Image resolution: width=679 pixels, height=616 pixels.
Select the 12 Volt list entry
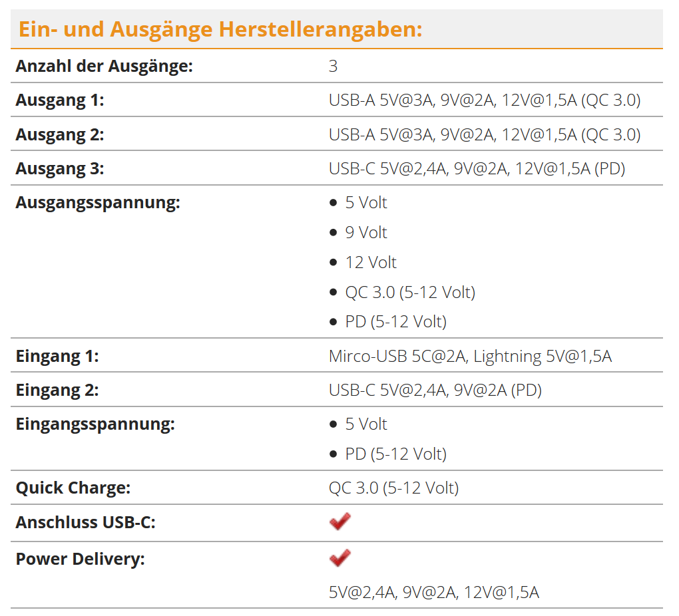(x=370, y=263)
